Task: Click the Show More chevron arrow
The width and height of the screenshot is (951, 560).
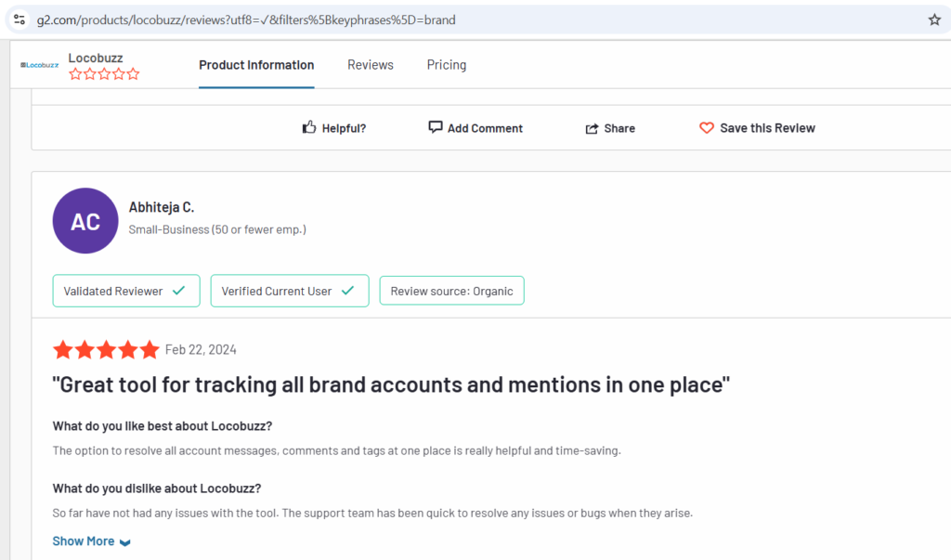Action: click(x=125, y=542)
